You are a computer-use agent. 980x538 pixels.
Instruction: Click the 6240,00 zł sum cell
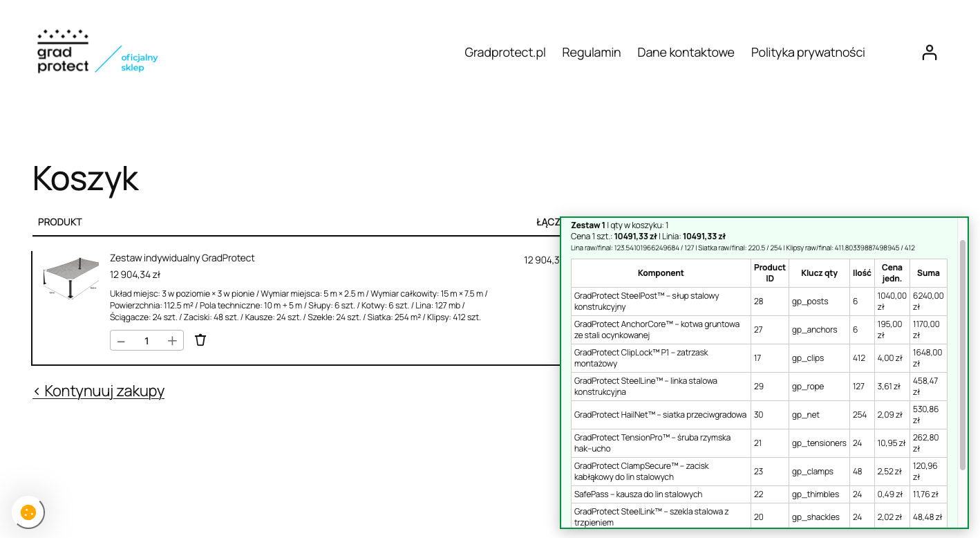pyautogui.click(x=928, y=302)
